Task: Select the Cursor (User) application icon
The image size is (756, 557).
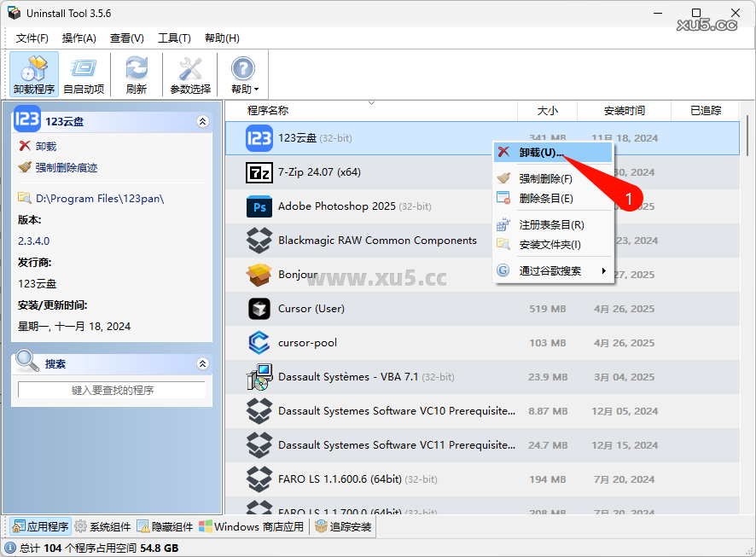Action: point(259,308)
